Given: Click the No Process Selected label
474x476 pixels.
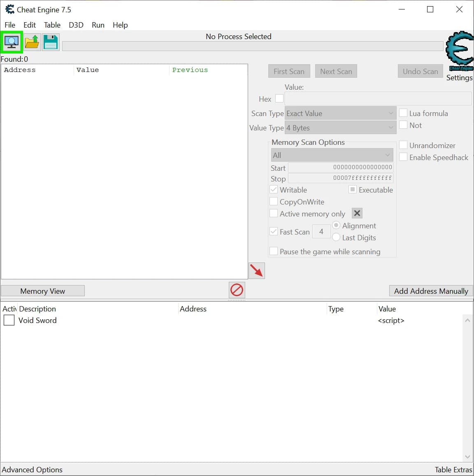Looking at the screenshot, I should pyautogui.click(x=238, y=37).
